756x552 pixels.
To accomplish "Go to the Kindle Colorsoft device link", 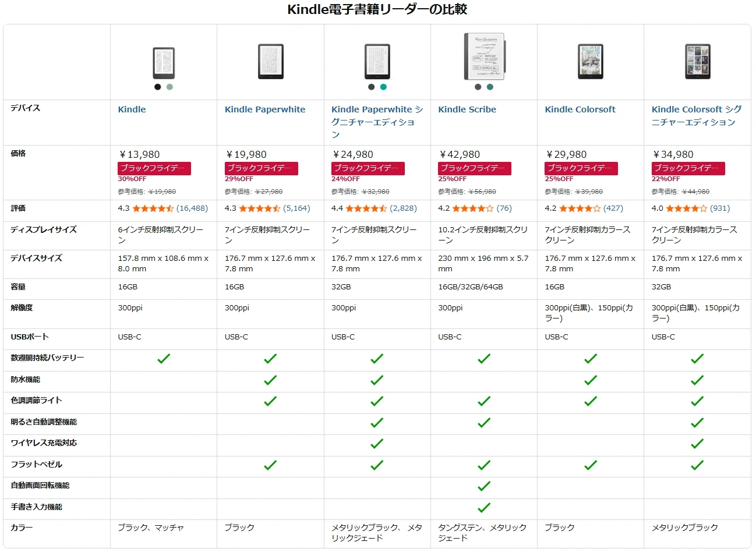I will pyautogui.click(x=580, y=109).
